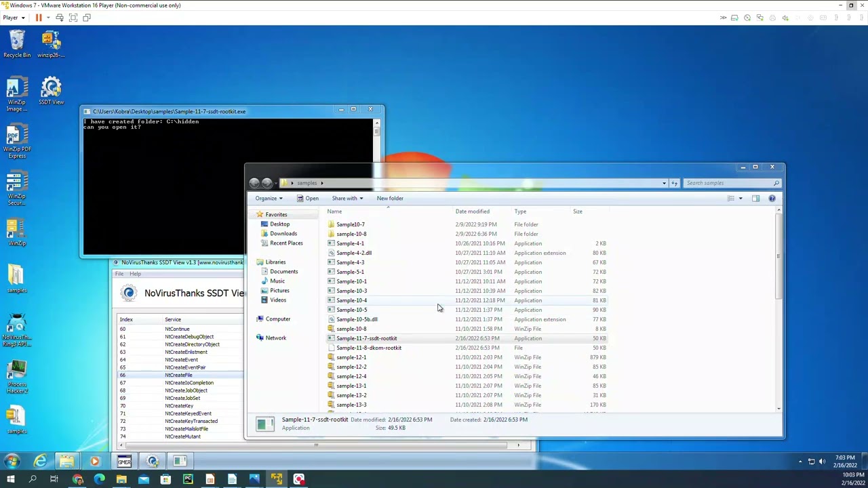Open Recent Places in Favorites

[286, 243]
